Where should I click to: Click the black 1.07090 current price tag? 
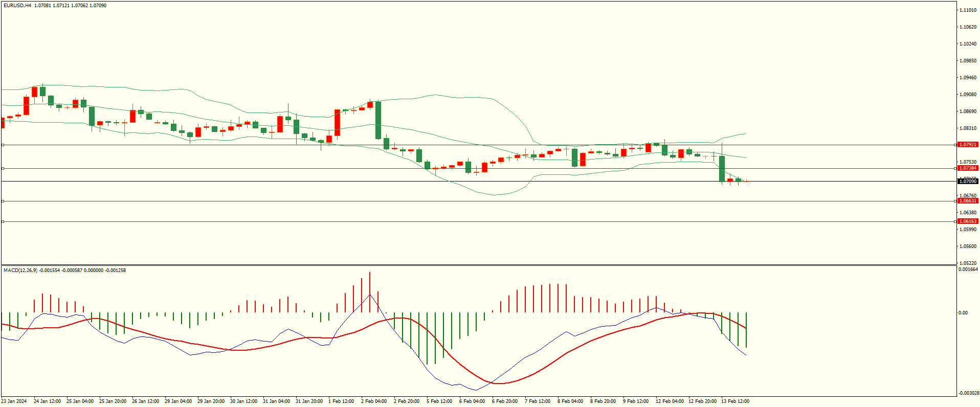(x=968, y=182)
